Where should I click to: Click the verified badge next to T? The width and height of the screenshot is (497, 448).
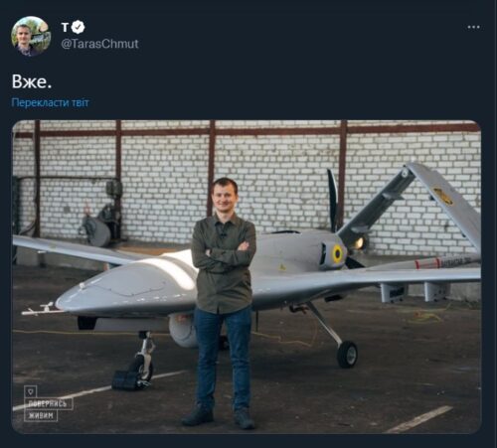[79, 27]
